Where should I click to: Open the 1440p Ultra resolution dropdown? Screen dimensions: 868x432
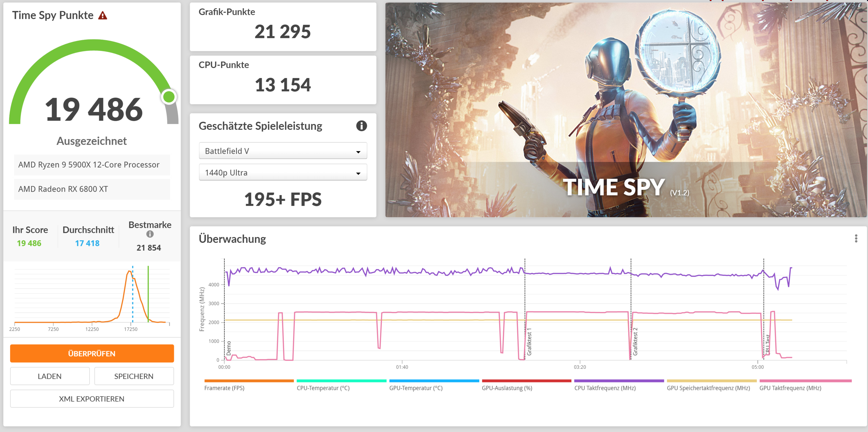283,173
